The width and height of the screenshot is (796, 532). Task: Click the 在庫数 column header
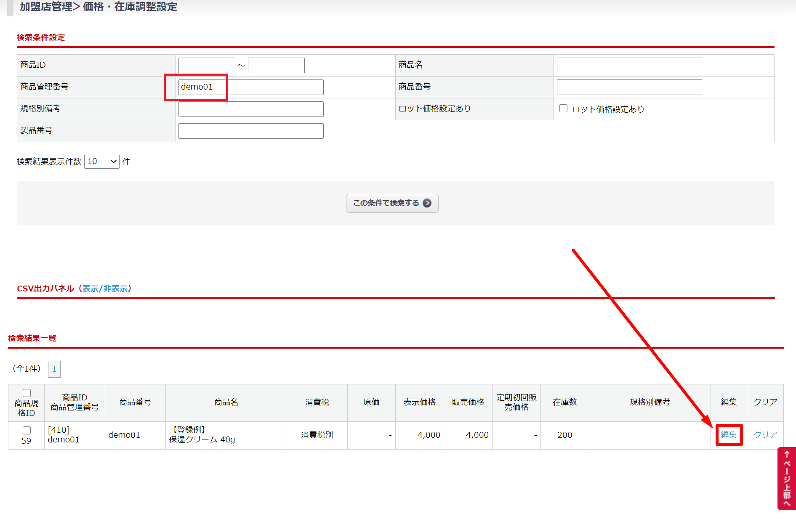tap(564, 402)
